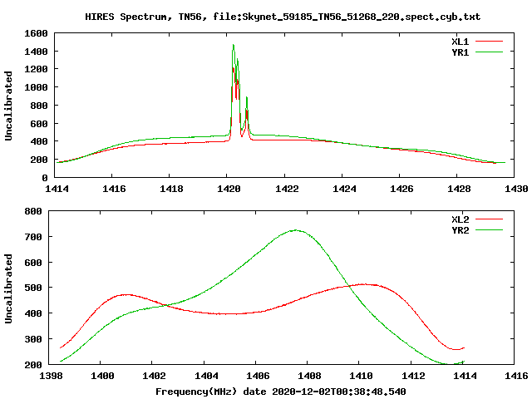
Task: Click the XL2 curve hump near 1401 MHz
Action: click(x=126, y=295)
